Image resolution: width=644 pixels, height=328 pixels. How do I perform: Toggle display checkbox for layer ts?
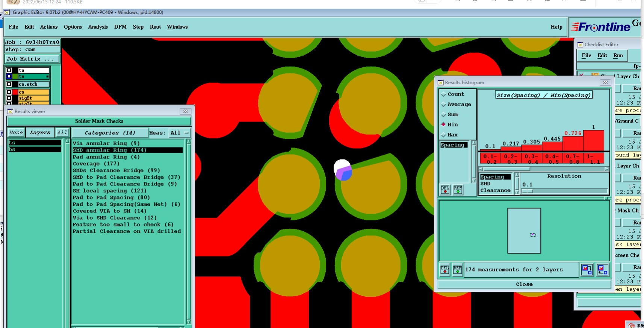coord(9,76)
